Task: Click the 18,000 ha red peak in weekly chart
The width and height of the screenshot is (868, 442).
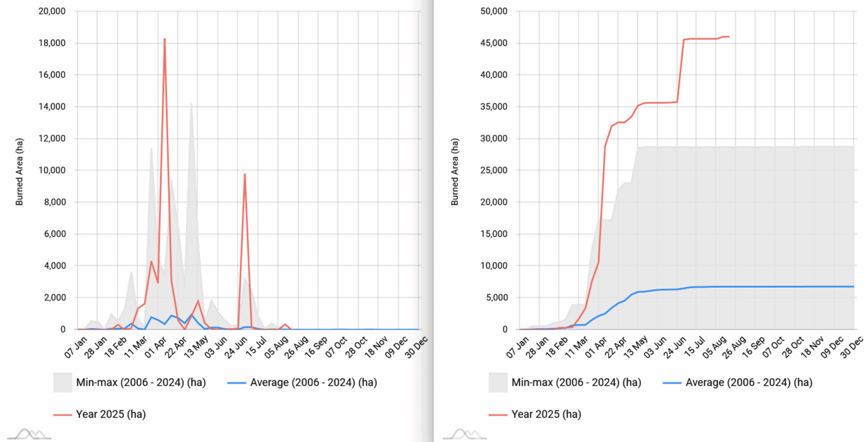Action: pyautogui.click(x=165, y=39)
